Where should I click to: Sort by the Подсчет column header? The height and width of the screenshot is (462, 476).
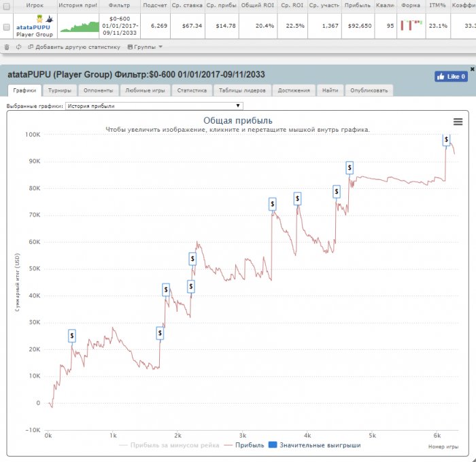click(x=155, y=5)
